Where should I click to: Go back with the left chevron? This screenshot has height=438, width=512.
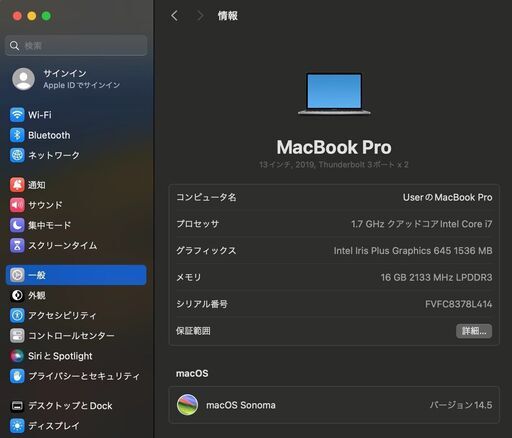[x=174, y=16]
